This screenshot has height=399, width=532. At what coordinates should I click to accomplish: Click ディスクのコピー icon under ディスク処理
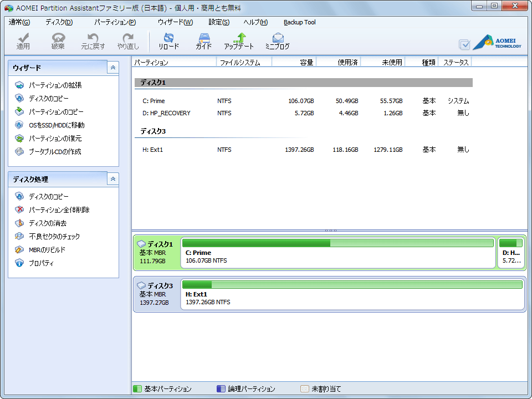[19, 196]
